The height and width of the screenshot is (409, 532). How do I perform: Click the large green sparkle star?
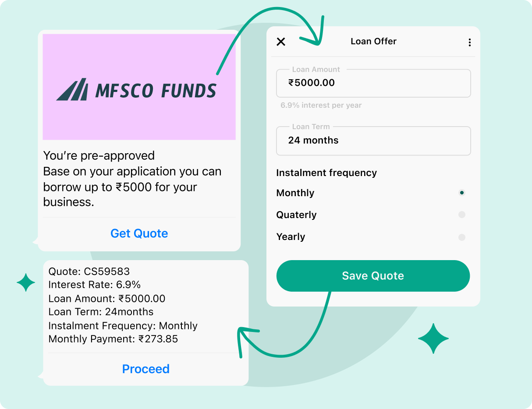coord(433,338)
